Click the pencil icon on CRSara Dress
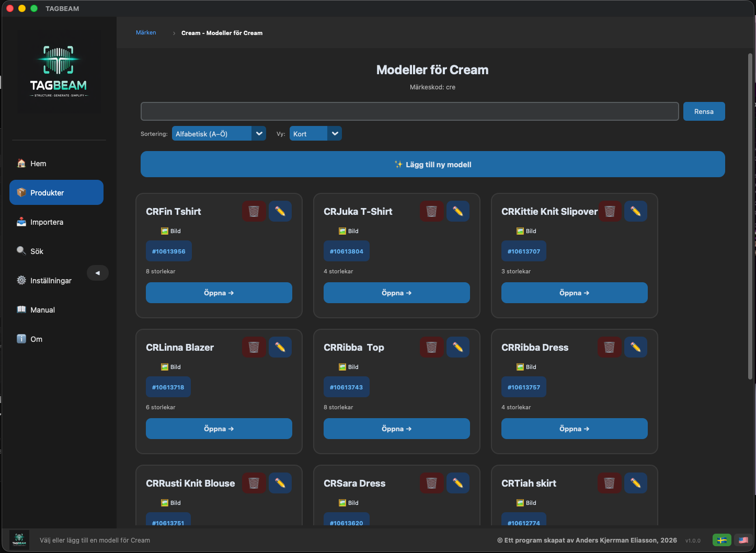 [458, 483]
